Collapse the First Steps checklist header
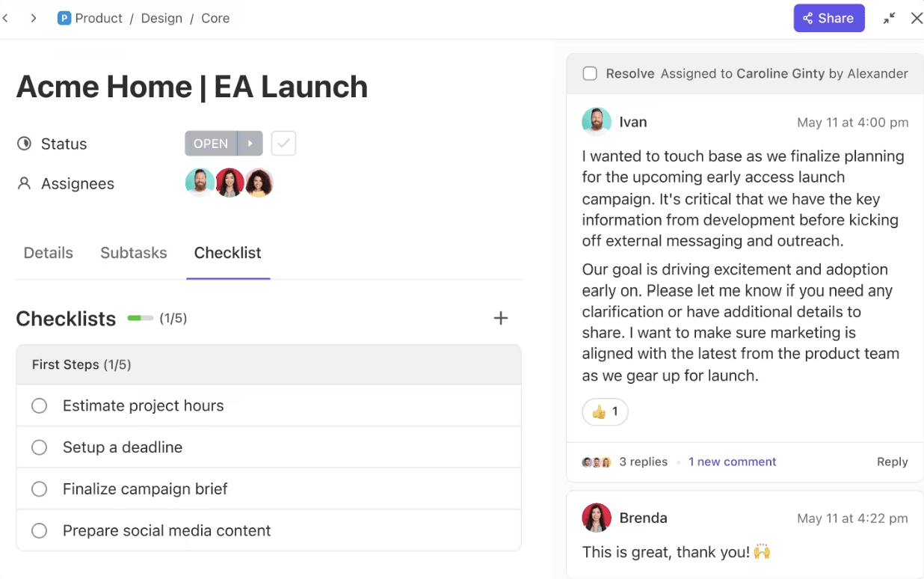The image size is (924, 579). (268, 365)
